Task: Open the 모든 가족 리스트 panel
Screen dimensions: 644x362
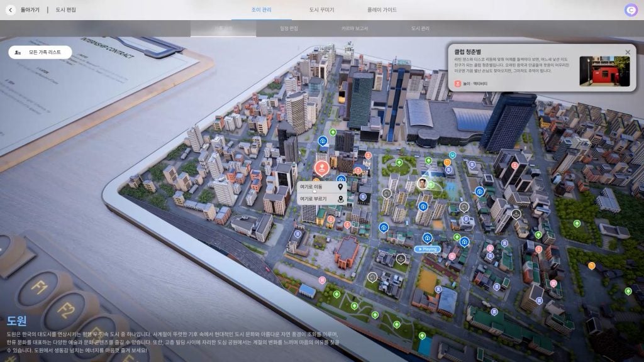Action: pos(41,52)
